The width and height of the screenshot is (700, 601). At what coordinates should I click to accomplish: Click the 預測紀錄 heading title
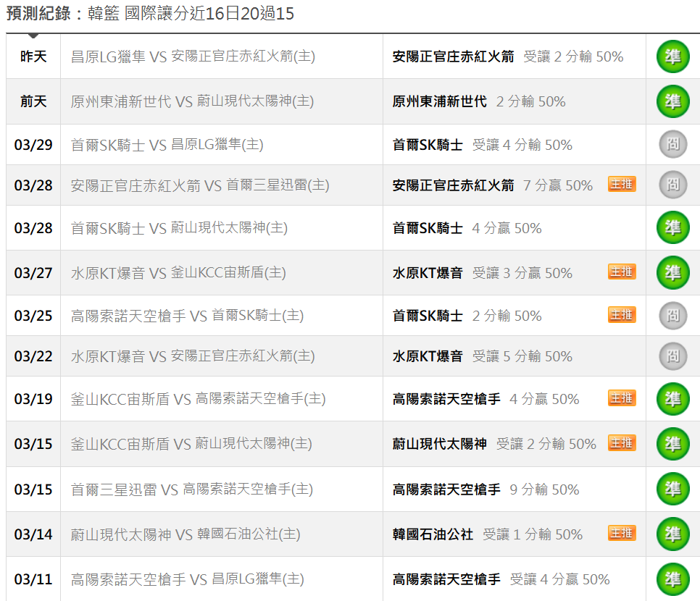coord(151,13)
